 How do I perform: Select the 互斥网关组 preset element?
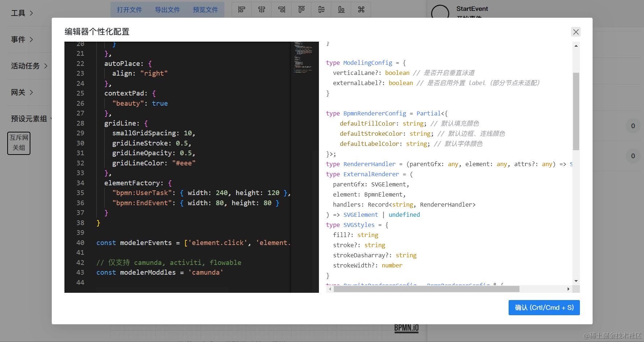19,143
